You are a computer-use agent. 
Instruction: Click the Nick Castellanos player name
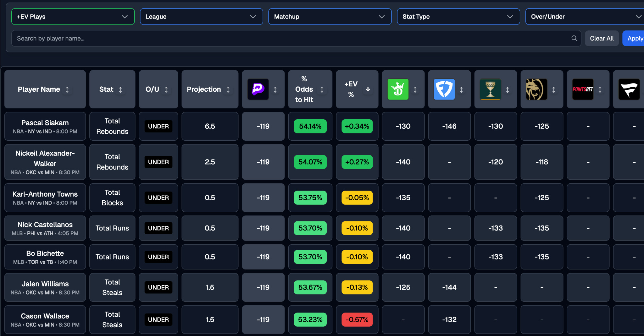point(45,225)
